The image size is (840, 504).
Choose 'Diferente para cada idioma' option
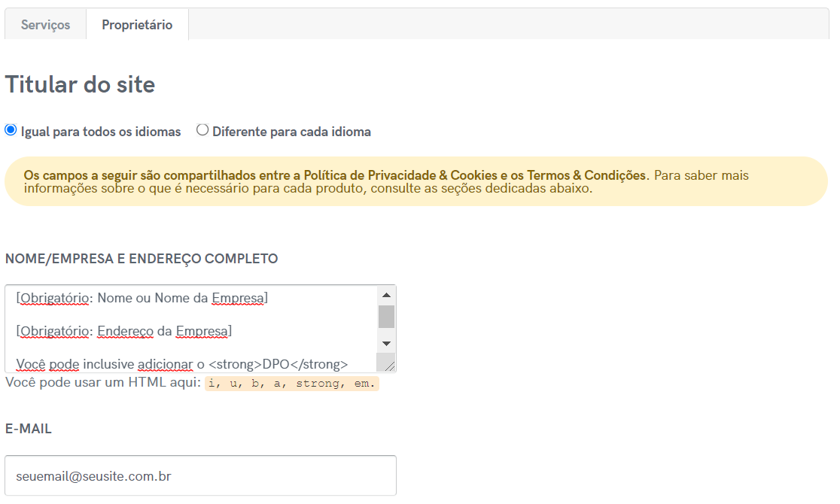click(x=202, y=130)
